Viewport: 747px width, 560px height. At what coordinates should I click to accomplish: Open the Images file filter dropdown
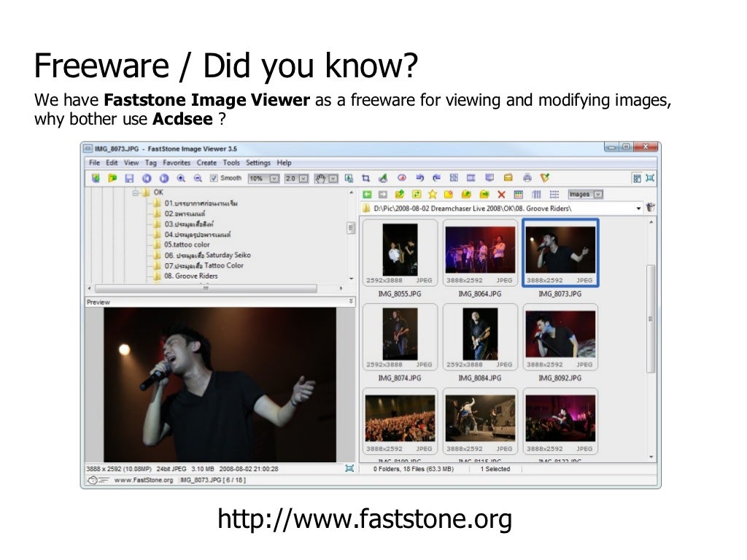tap(598, 195)
